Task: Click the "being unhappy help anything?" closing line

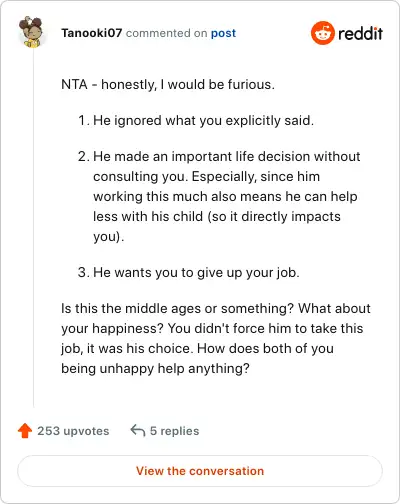Action: pyautogui.click(x=155, y=369)
